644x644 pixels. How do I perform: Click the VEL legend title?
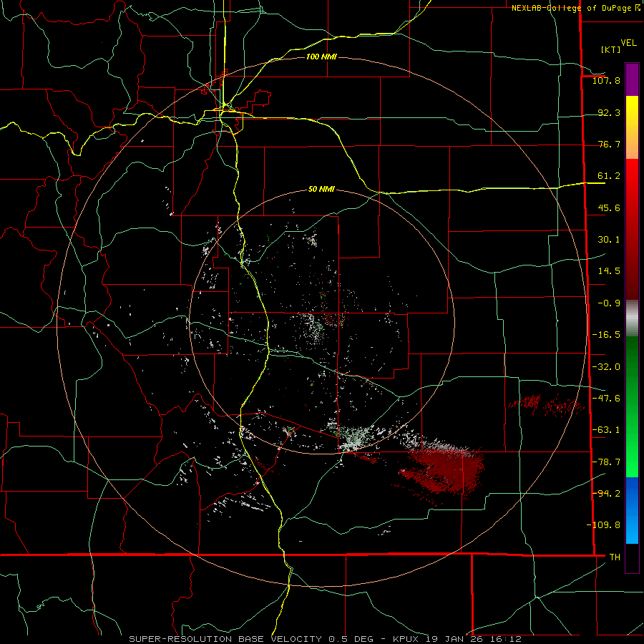pos(628,43)
